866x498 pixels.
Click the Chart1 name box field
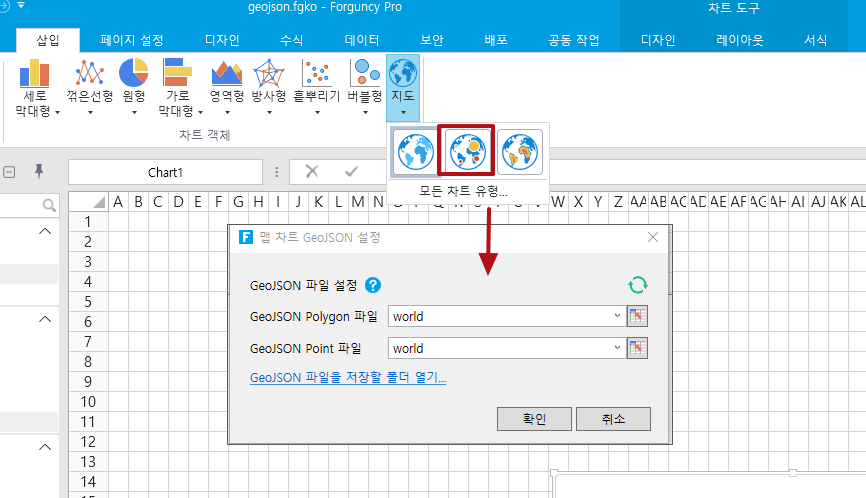165,172
